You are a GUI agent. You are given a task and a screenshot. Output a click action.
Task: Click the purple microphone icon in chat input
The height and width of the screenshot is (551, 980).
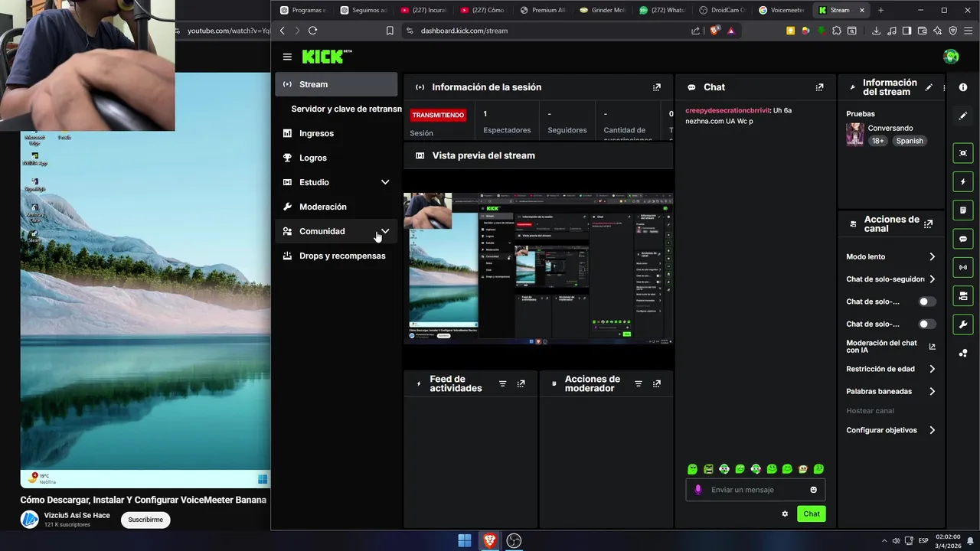coord(697,490)
